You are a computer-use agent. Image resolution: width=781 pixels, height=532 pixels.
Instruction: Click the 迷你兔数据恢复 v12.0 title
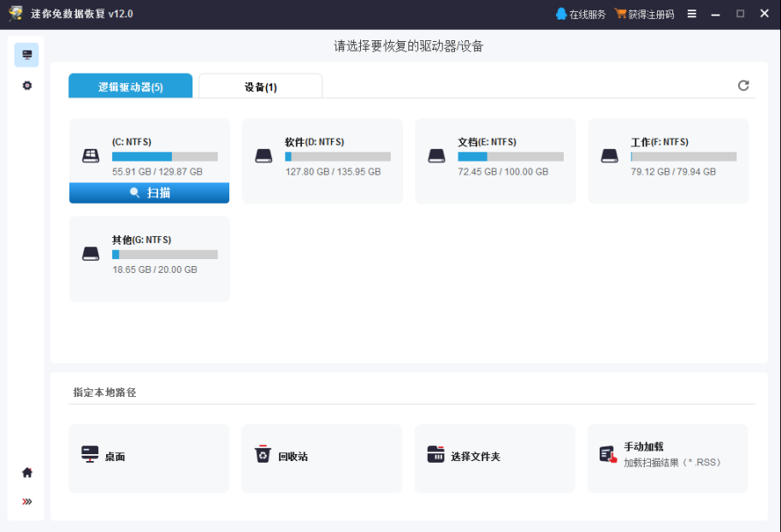point(81,14)
